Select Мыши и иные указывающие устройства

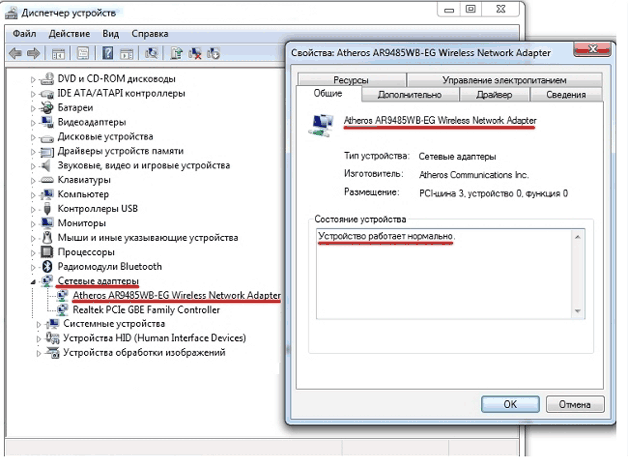point(148,237)
